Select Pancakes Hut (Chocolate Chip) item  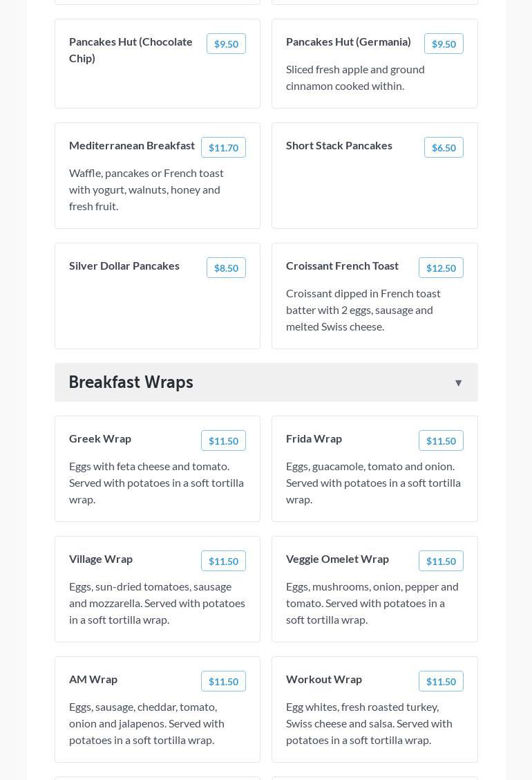pyautogui.click(x=131, y=50)
